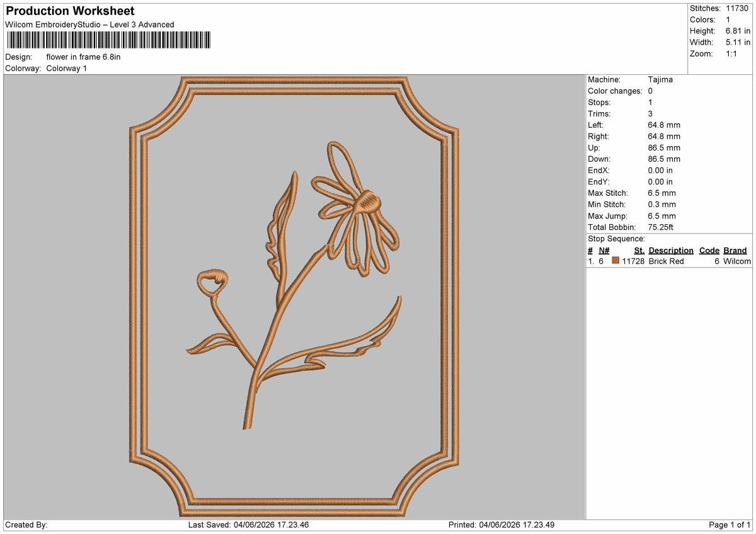Click the Max Stitch value 6.5 mm
Viewport: 756px width, 534px height.
(661, 193)
